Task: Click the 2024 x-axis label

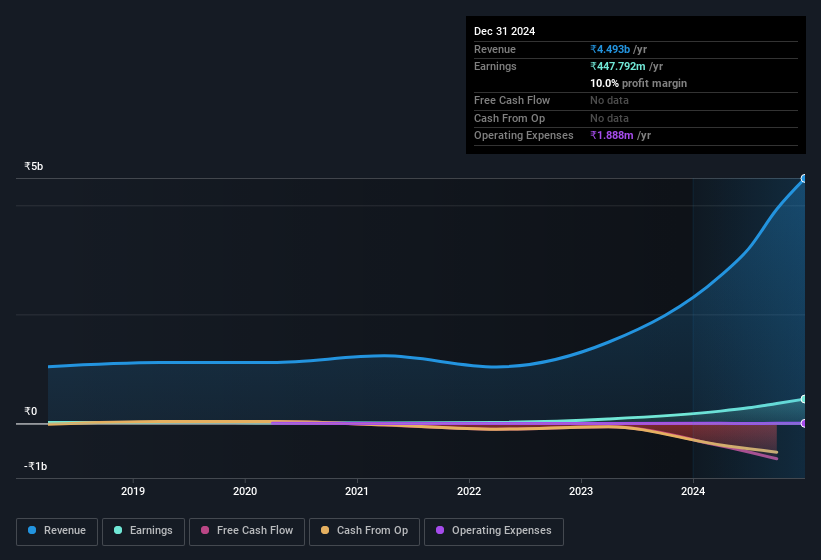Action: (693, 491)
